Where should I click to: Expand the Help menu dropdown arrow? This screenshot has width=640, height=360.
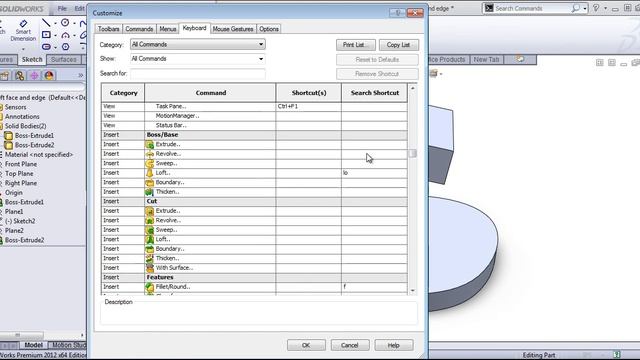(605, 8)
